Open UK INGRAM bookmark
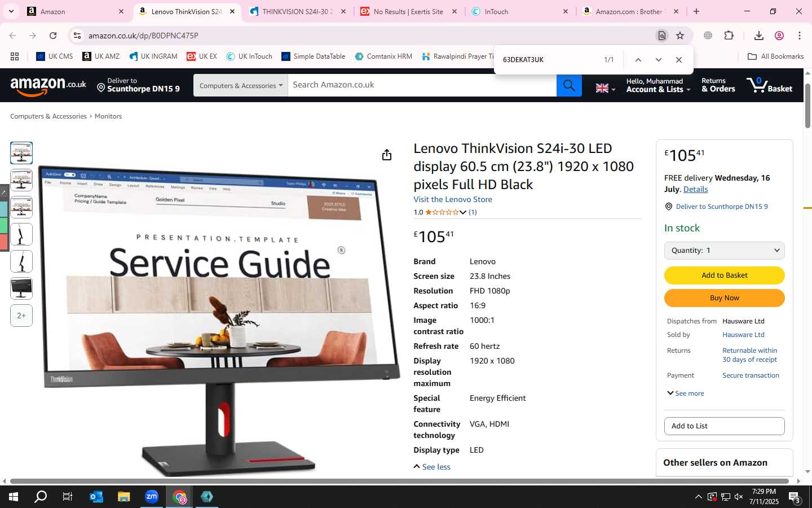Screen dimensions: 812x508 click(153, 56)
